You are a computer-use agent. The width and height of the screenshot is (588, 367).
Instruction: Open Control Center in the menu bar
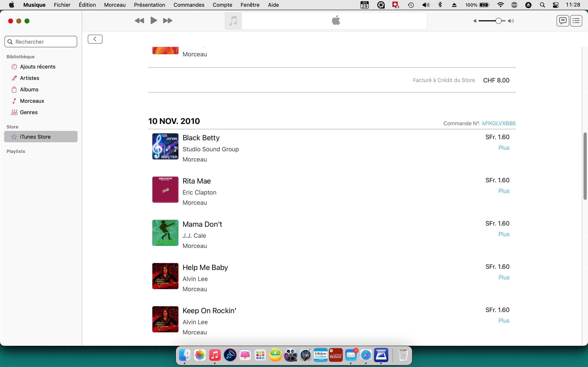click(x=556, y=5)
